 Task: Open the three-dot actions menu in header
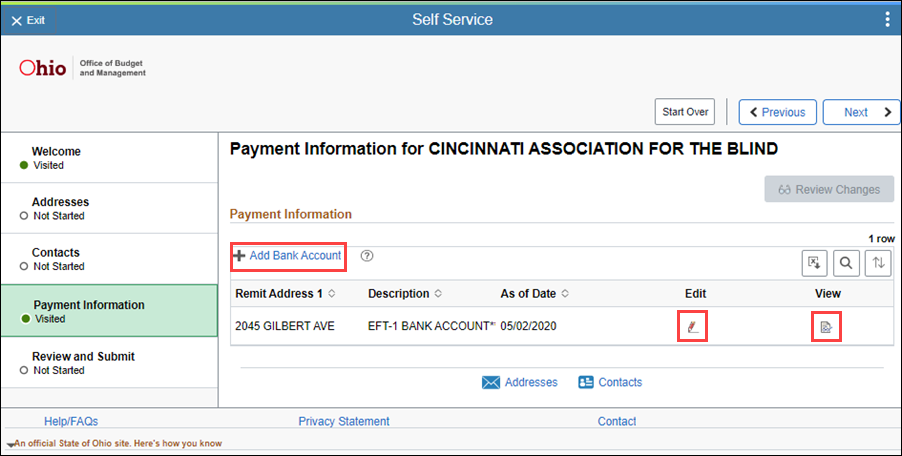(x=888, y=20)
